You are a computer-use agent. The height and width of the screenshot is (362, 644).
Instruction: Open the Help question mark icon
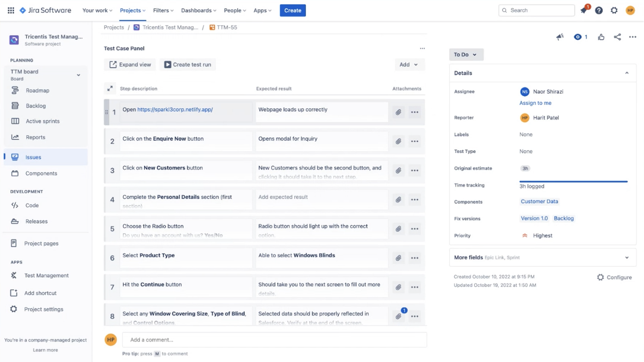click(x=599, y=10)
